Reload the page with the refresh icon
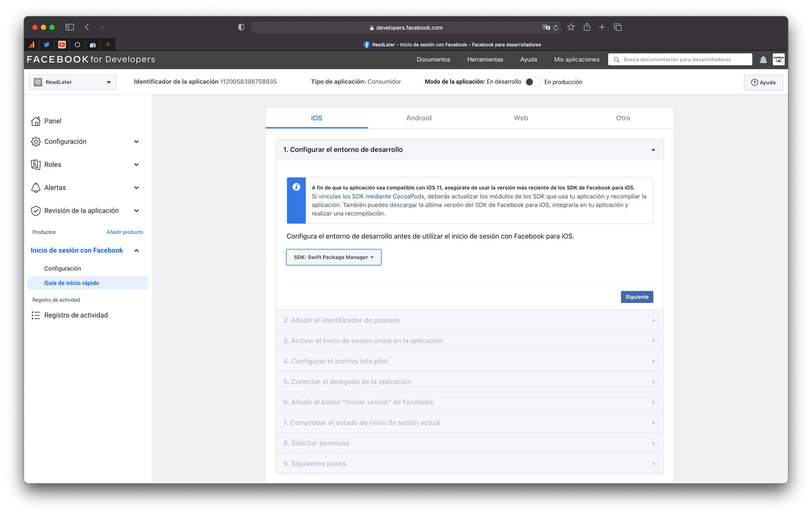The height and width of the screenshot is (515, 812). point(556,28)
